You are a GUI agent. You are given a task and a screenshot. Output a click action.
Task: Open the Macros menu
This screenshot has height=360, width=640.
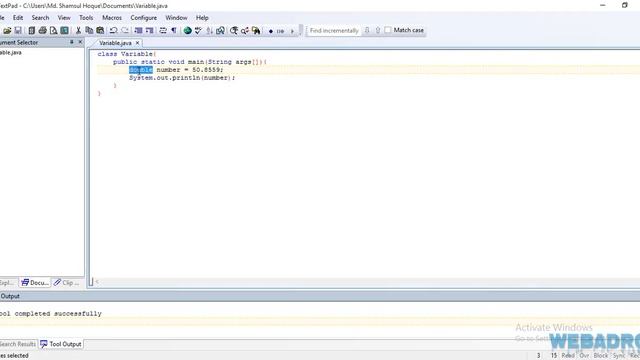tap(112, 18)
